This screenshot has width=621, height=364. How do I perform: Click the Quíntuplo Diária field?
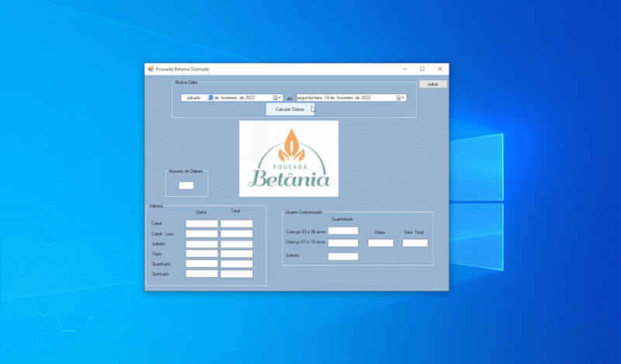202,274
